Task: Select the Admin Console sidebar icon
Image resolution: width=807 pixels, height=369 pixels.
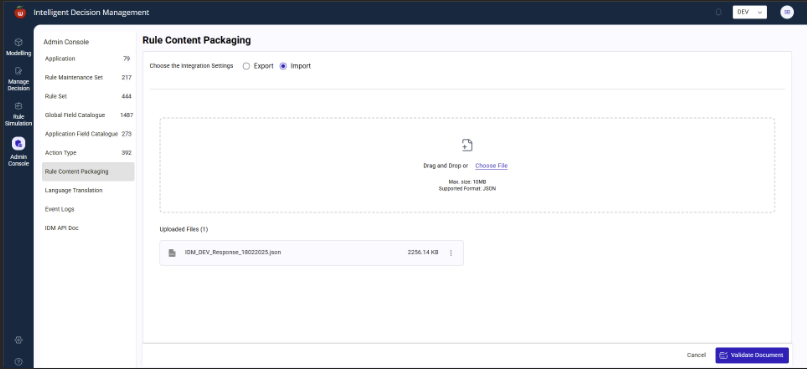Action: tap(19, 144)
